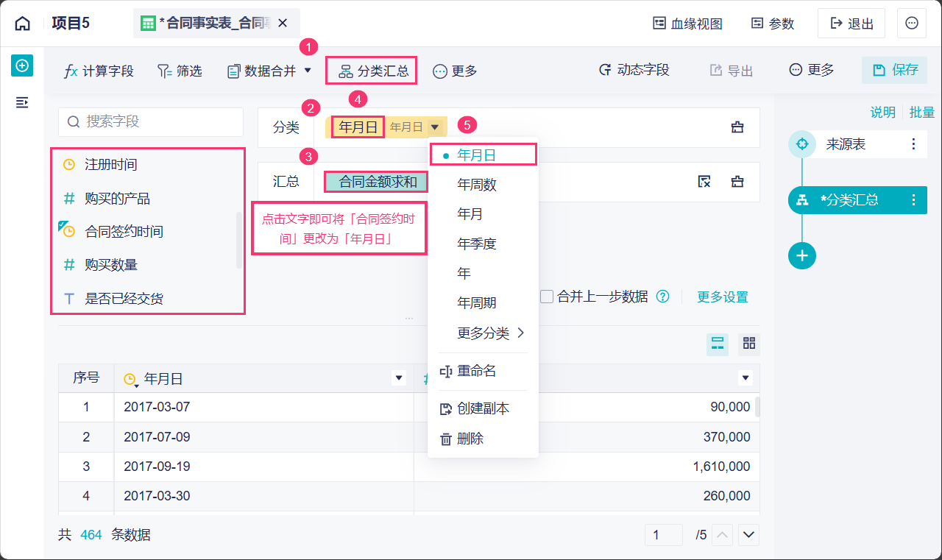Click the help icon beside 合并上一步数据
Image resolution: width=942 pixels, height=560 pixels.
tap(663, 297)
